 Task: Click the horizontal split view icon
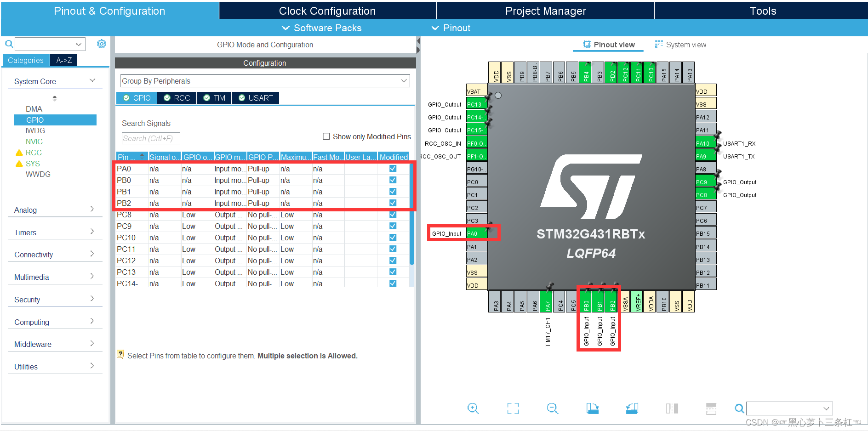711,408
